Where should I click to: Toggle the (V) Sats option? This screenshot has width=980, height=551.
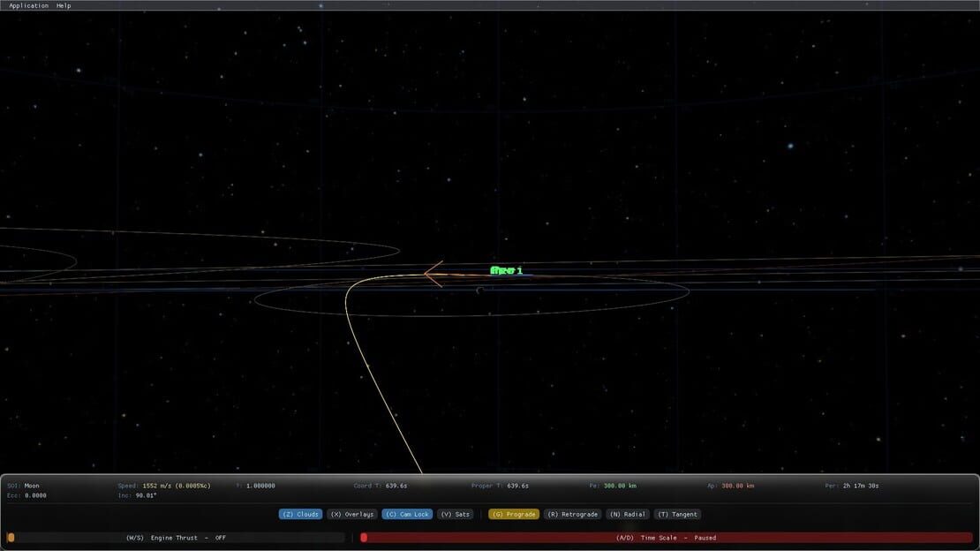(455, 514)
